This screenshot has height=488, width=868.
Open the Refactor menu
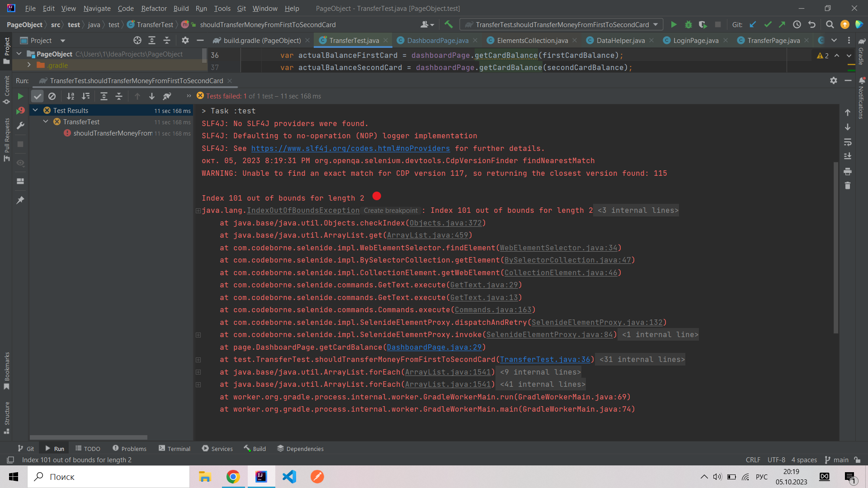[154, 9]
